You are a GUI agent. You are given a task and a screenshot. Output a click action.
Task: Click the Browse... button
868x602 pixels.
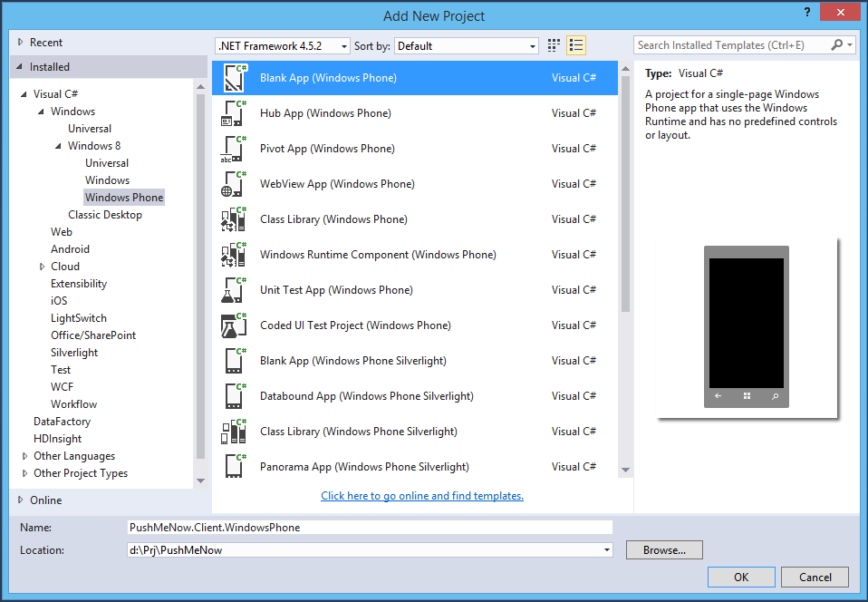pyautogui.click(x=664, y=550)
